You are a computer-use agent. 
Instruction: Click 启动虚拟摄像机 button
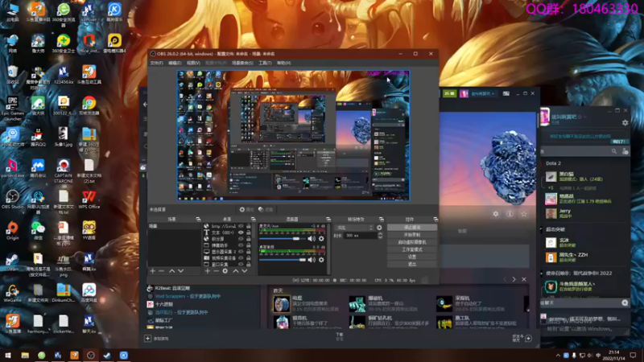[x=412, y=242]
